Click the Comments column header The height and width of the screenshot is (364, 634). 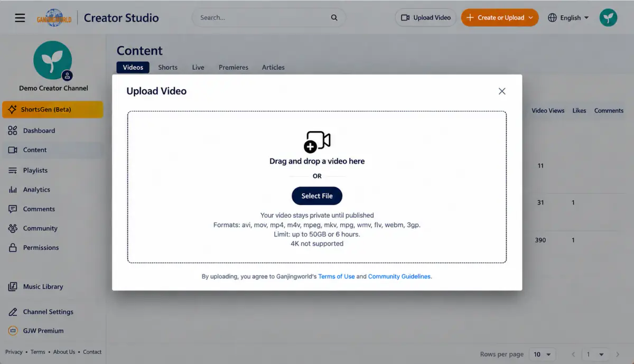click(609, 111)
